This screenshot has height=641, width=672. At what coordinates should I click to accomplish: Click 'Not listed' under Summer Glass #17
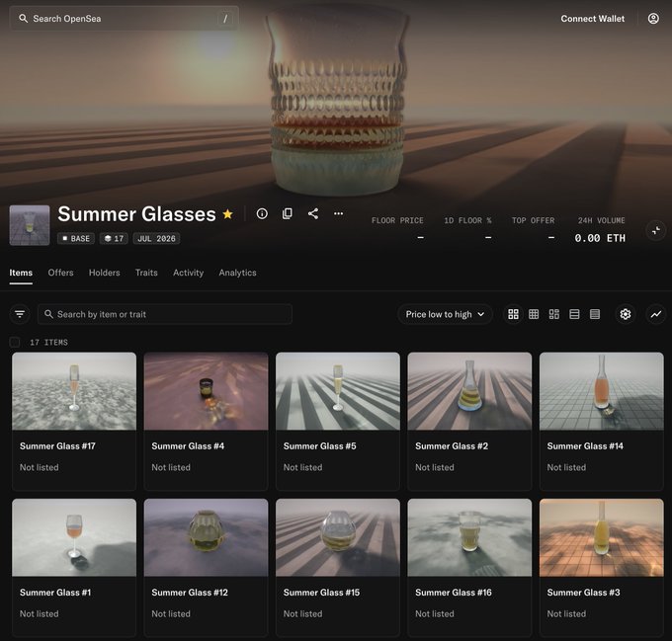pos(39,467)
